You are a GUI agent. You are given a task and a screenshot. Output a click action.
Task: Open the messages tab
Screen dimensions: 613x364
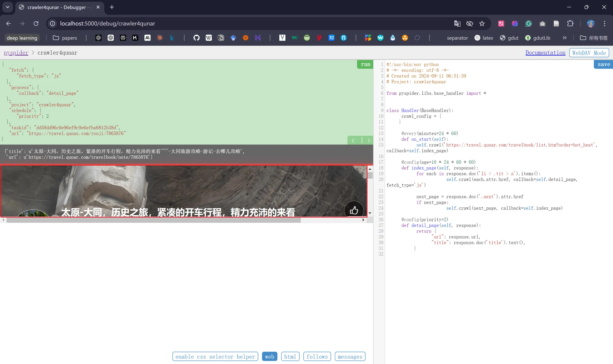(350, 357)
